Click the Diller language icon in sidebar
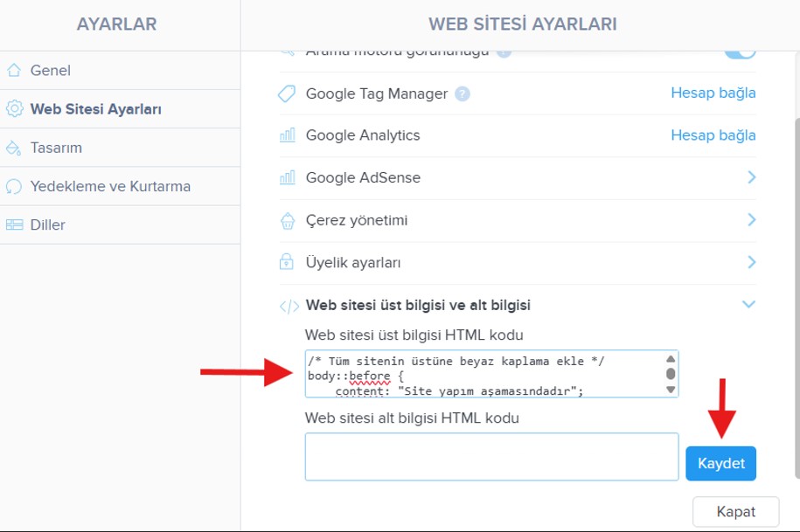This screenshot has width=800, height=532. [x=14, y=225]
